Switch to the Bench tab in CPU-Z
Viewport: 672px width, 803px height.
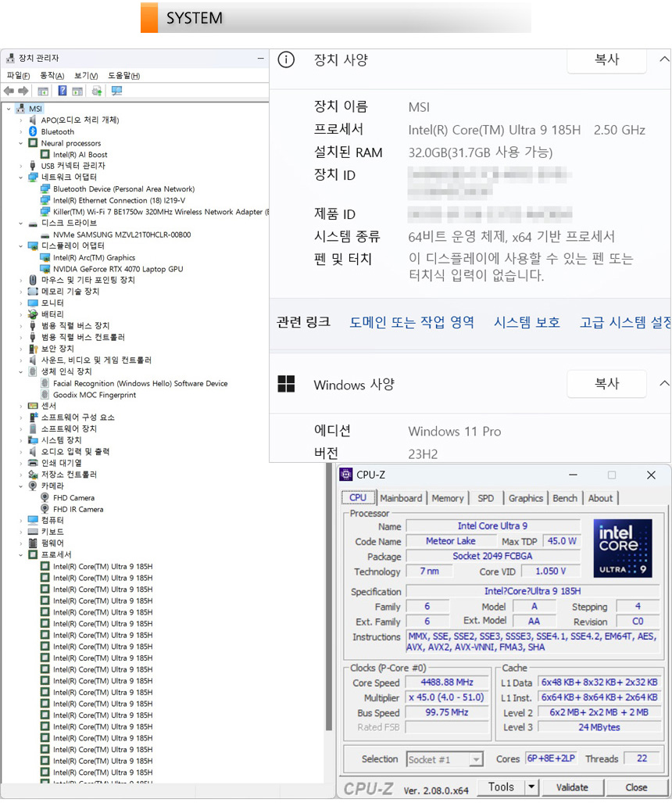tap(565, 498)
